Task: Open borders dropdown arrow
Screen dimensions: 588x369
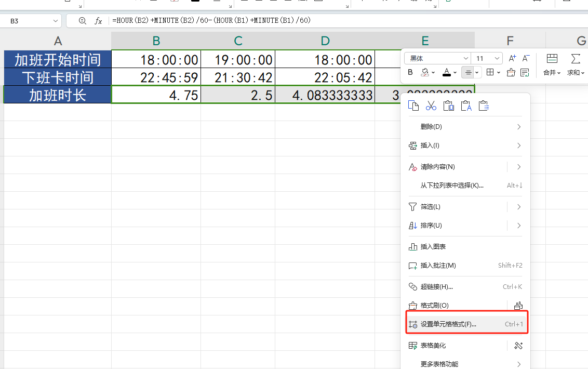Action: (x=498, y=72)
